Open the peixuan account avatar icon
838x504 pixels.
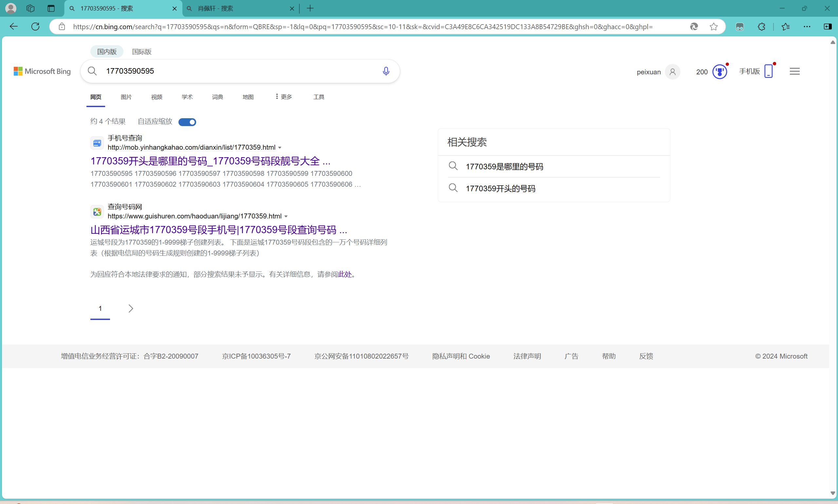click(672, 72)
